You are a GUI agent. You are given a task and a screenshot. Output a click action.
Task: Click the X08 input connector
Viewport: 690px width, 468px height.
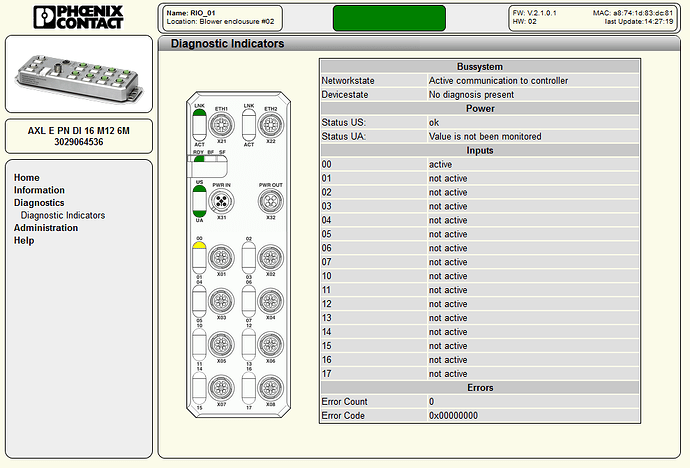tap(267, 387)
